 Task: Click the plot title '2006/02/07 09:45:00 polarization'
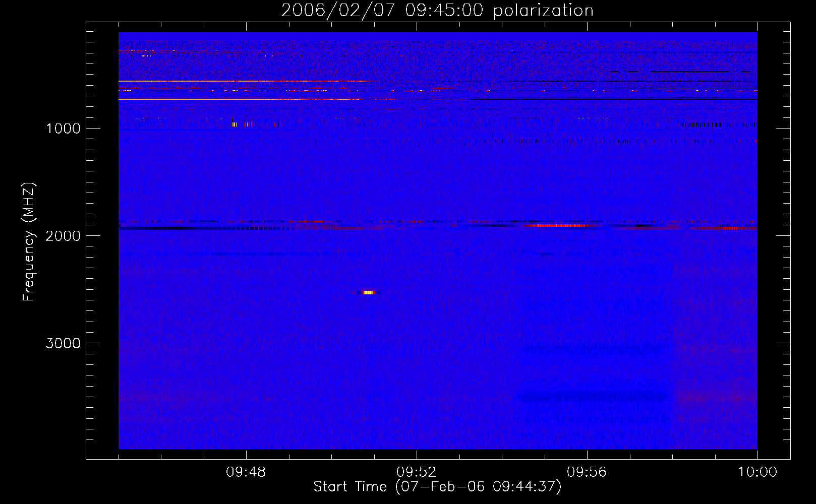(437, 10)
